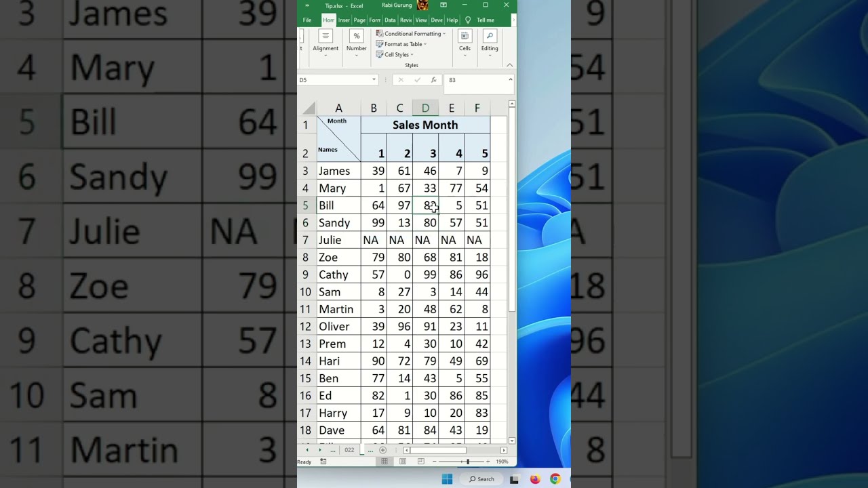Screen dimensions: 868x488
Task: Open the Windows Start menu
Action: tap(447, 479)
